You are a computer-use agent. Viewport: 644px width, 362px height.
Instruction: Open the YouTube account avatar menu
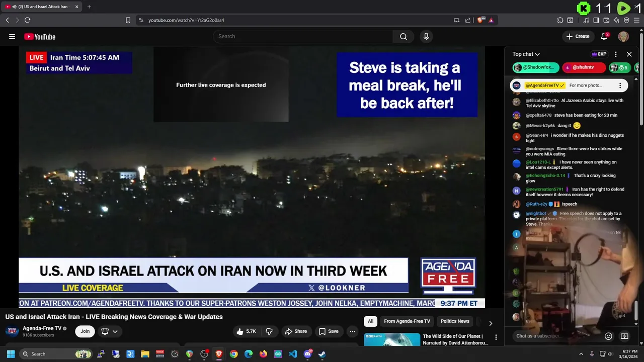pos(623,36)
